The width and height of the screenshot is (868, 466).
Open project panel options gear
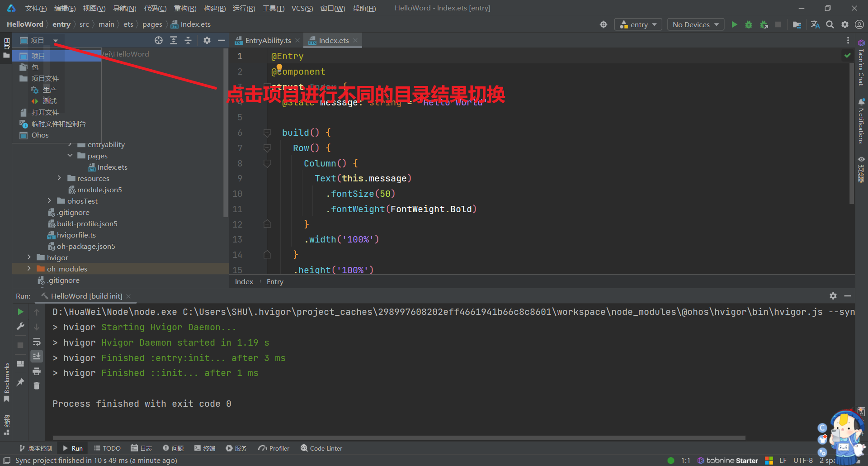207,40
